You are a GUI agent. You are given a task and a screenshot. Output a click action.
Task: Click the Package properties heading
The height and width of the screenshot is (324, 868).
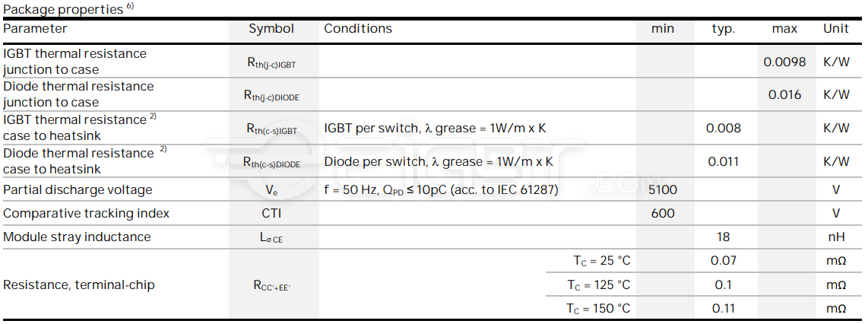[63, 9]
